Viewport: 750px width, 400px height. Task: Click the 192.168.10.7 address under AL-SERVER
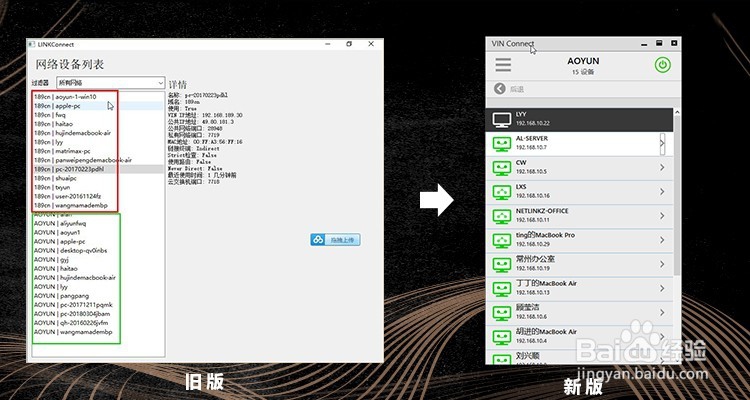coord(531,147)
